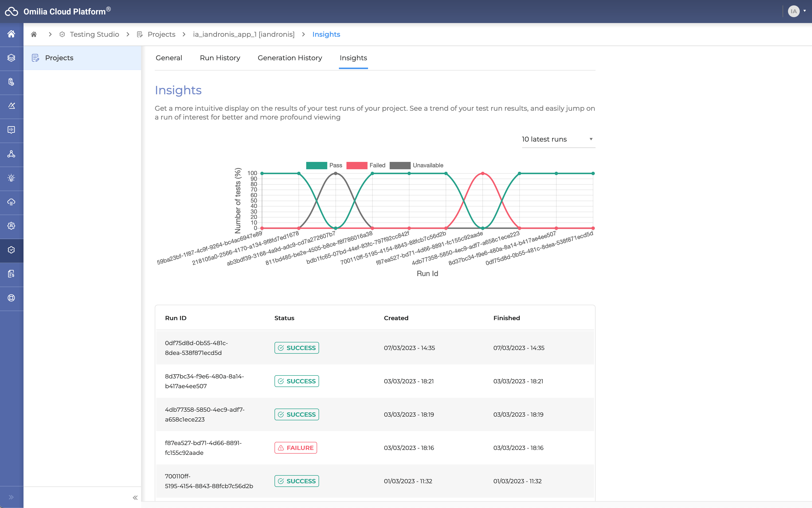Click the home breadcrumb icon
This screenshot has height=508, width=812.
click(x=34, y=34)
